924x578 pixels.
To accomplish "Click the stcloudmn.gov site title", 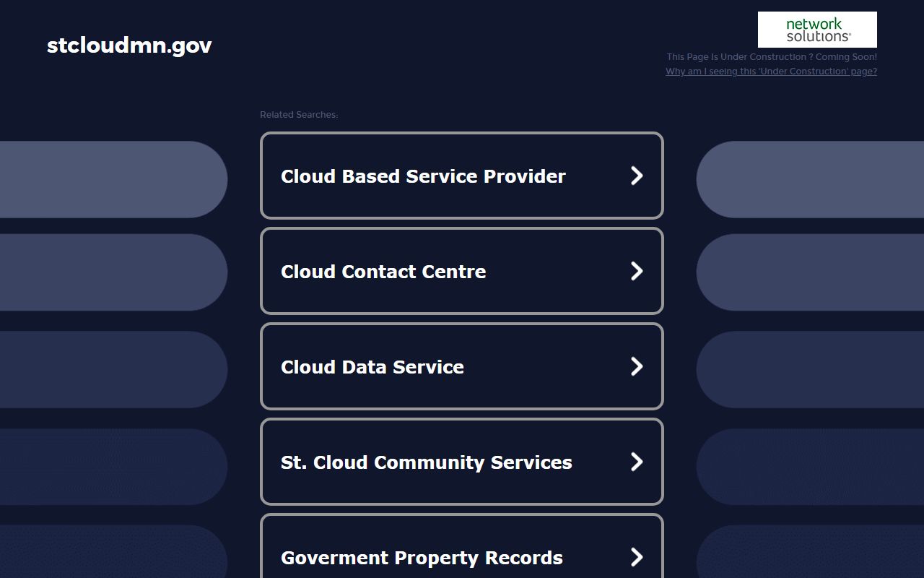I will point(129,46).
